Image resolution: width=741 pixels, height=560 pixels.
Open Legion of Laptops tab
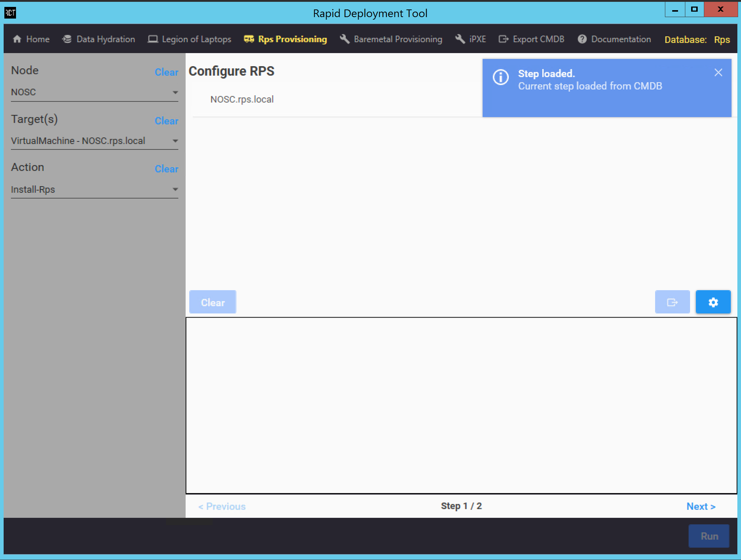[x=189, y=39]
